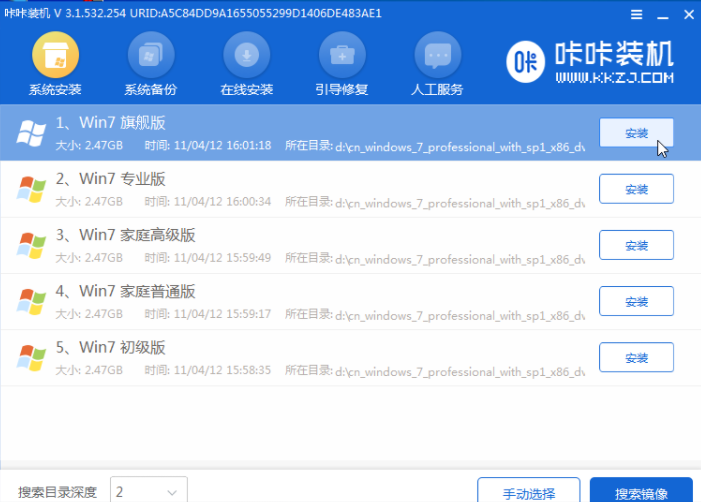Screen dimensions: 701x502
Task: Open the hamburger menu in title bar
Action: pos(637,16)
